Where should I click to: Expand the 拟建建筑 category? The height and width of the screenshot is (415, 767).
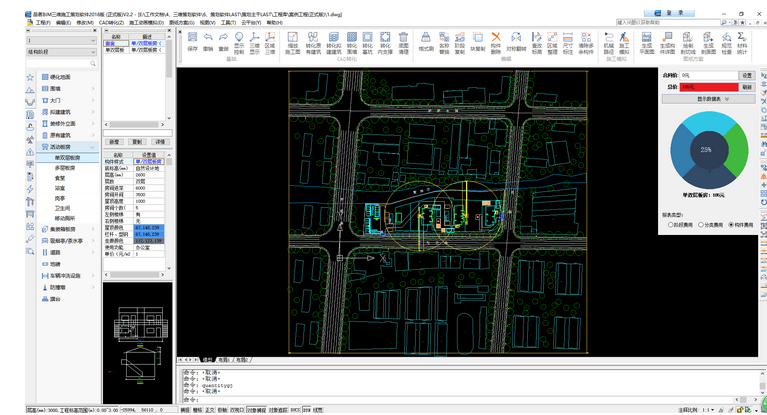click(92, 112)
